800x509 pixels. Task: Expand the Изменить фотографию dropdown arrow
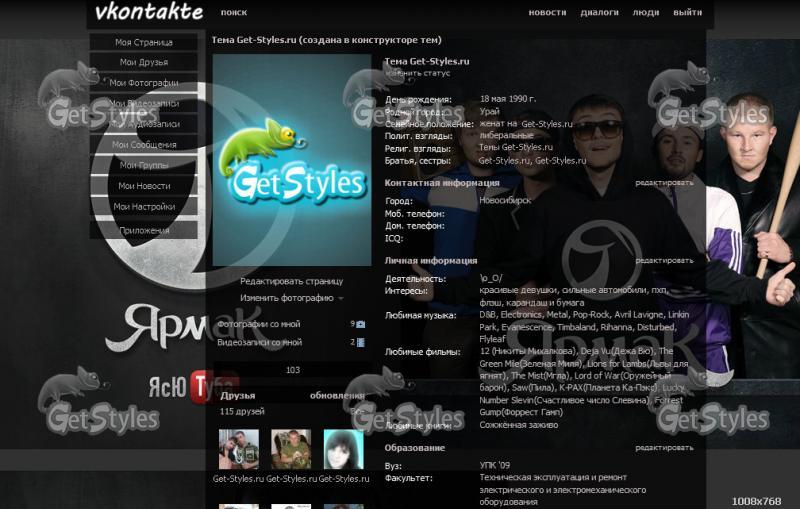coord(341,298)
